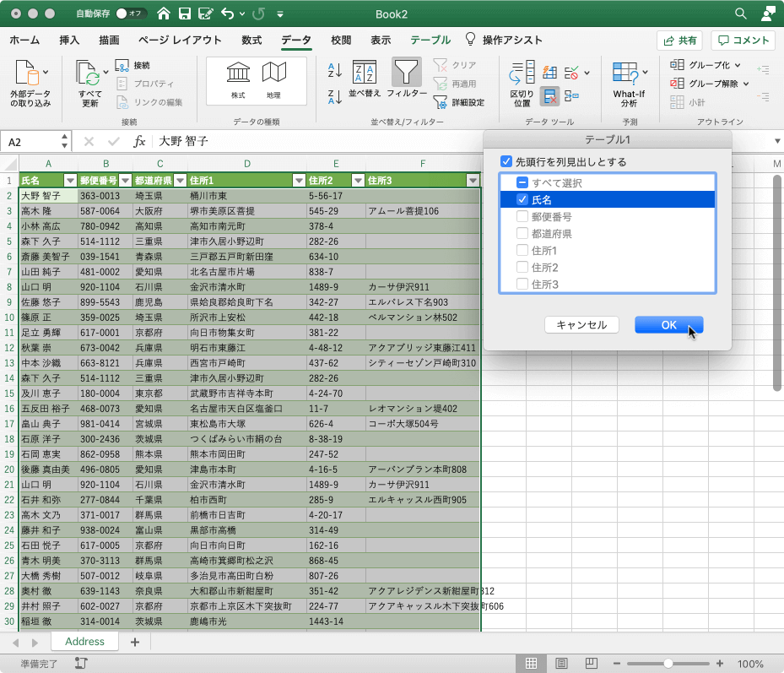Switch to Page Layout view icon
The width and height of the screenshot is (784, 673).
561,664
